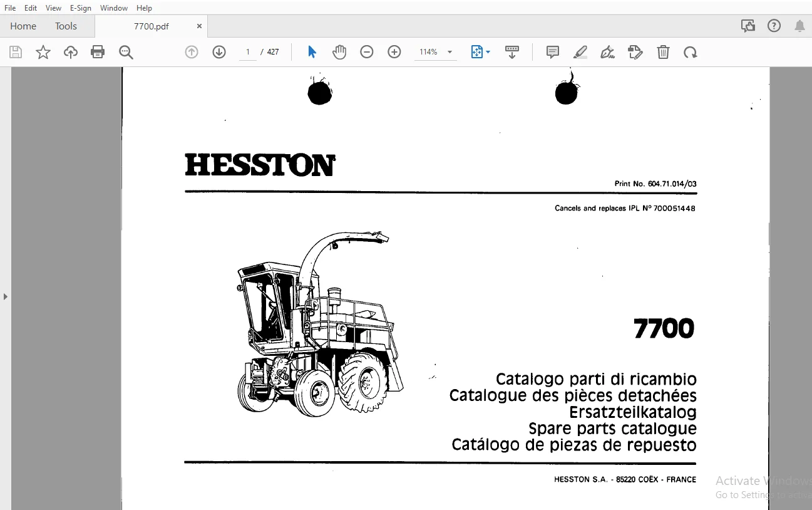Click the HESSTON logo heading
Viewport: 812px width, 510px height.
click(x=260, y=165)
